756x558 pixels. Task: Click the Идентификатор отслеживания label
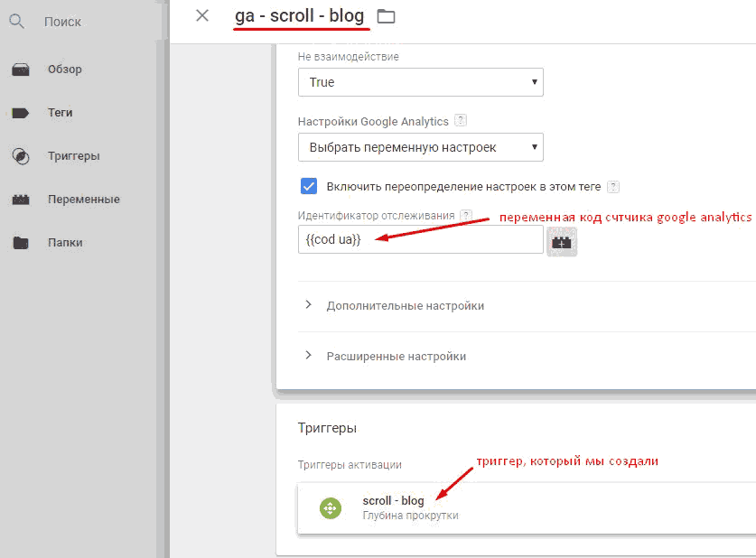click(x=376, y=216)
